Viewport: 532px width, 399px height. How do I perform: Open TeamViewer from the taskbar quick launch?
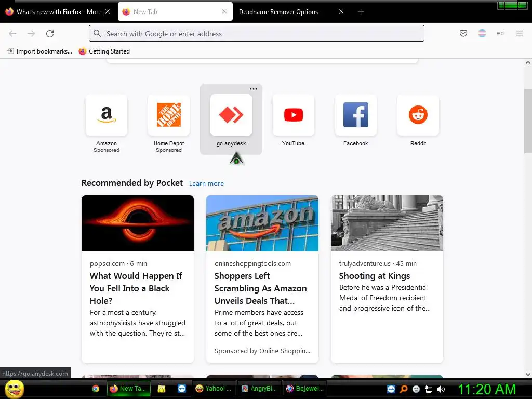click(x=182, y=389)
